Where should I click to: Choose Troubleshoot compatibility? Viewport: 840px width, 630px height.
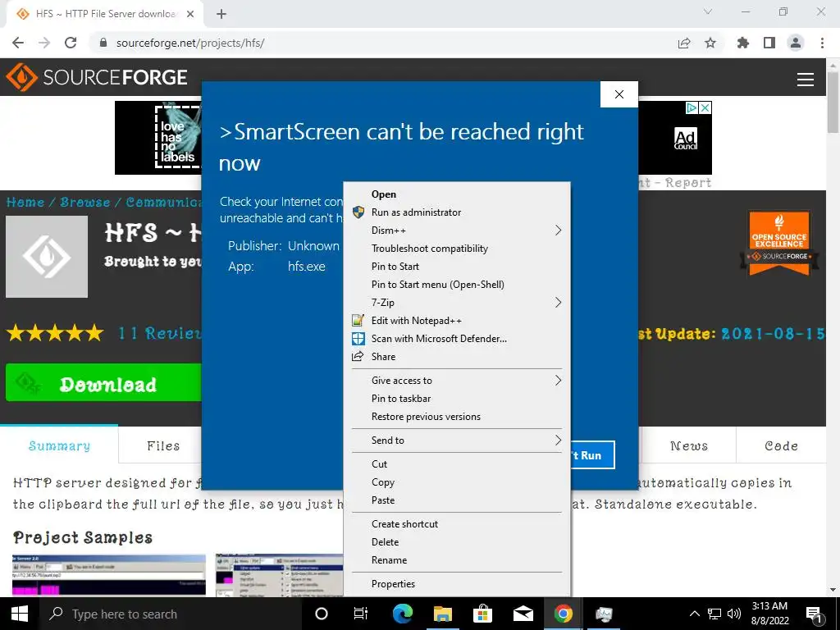coord(457,249)
